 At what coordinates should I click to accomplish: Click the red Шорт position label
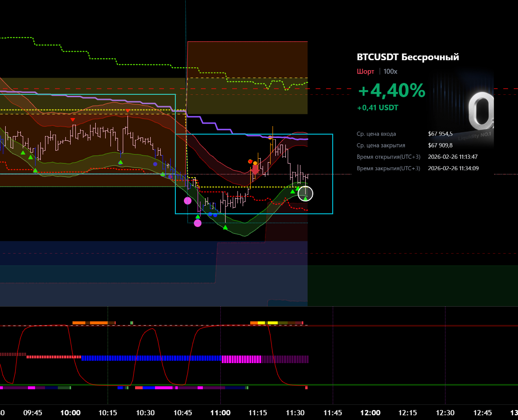point(365,72)
